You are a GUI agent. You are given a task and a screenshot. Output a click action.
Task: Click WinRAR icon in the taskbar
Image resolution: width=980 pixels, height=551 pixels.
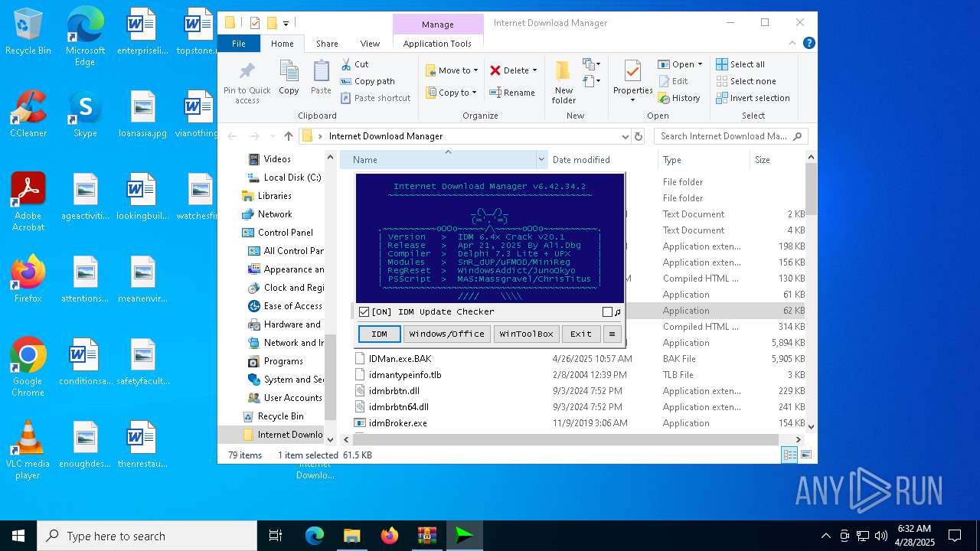[426, 536]
